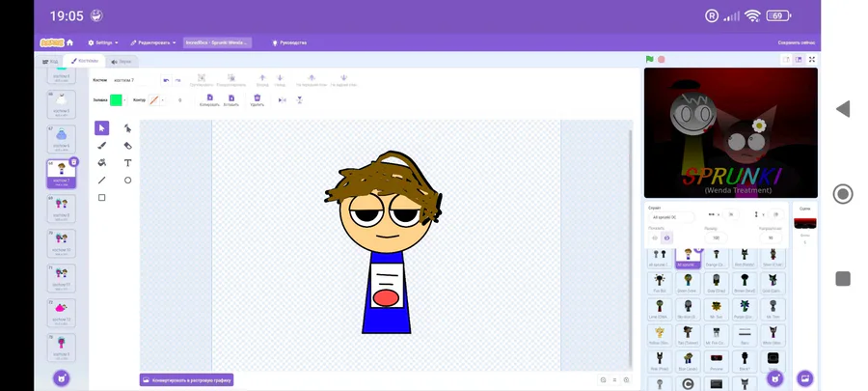Image resolution: width=868 pixels, height=391 pixels.
Task: Click the send to back arrow
Action: point(343,80)
